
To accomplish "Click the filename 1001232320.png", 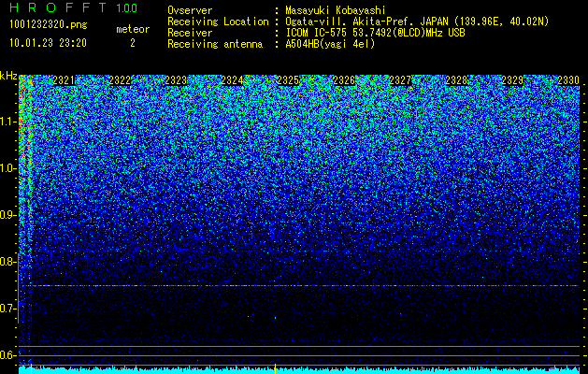I will (x=49, y=24).
